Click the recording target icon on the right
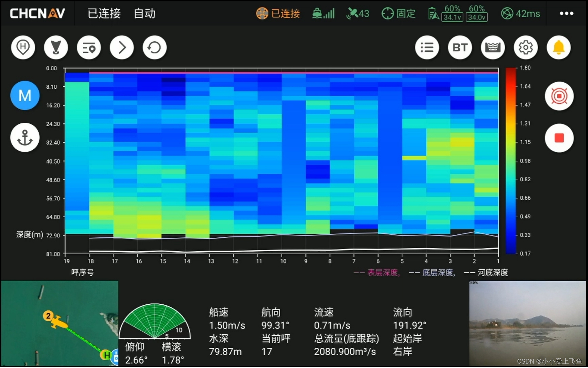Image resolution: width=588 pixels, height=368 pixels. pyautogui.click(x=559, y=96)
